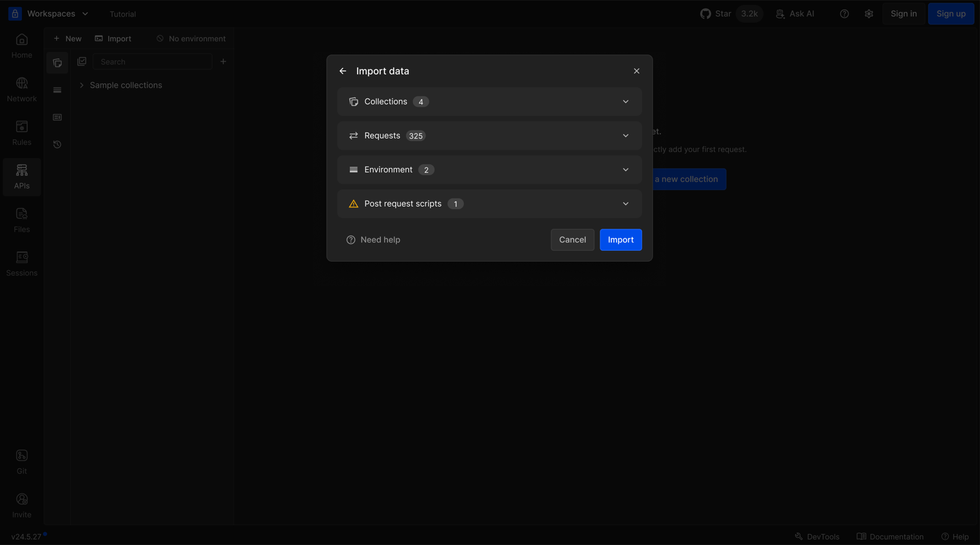Open the history clock icon
The height and width of the screenshot is (545, 980).
(x=57, y=145)
